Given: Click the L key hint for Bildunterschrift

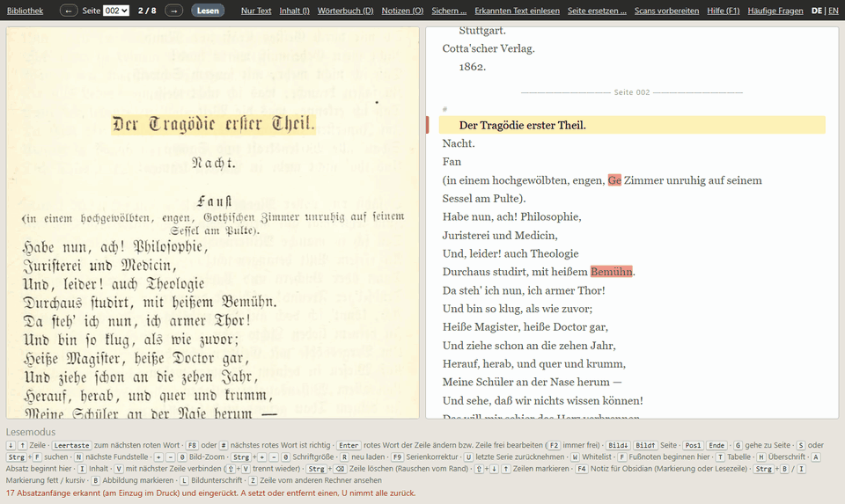Looking at the screenshot, I should (x=184, y=480).
